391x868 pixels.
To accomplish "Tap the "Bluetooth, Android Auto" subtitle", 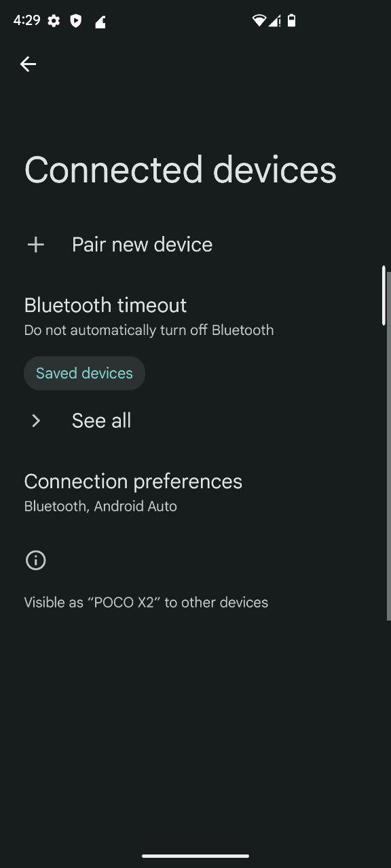I will [x=100, y=507].
